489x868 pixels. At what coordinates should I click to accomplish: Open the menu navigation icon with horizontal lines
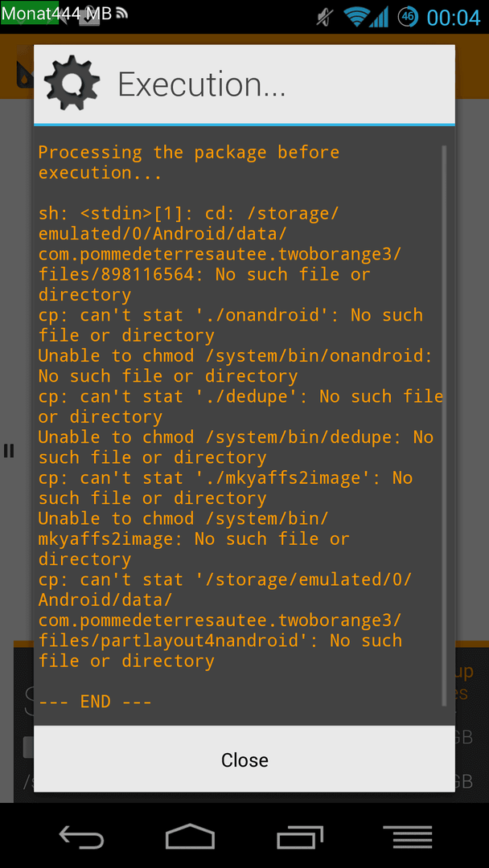[408, 837]
